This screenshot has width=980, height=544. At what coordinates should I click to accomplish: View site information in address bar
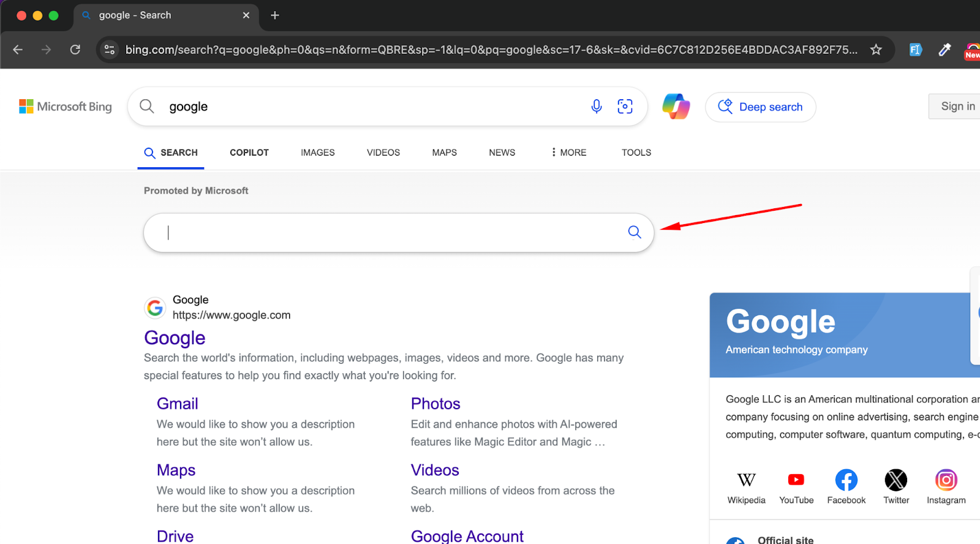point(110,50)
